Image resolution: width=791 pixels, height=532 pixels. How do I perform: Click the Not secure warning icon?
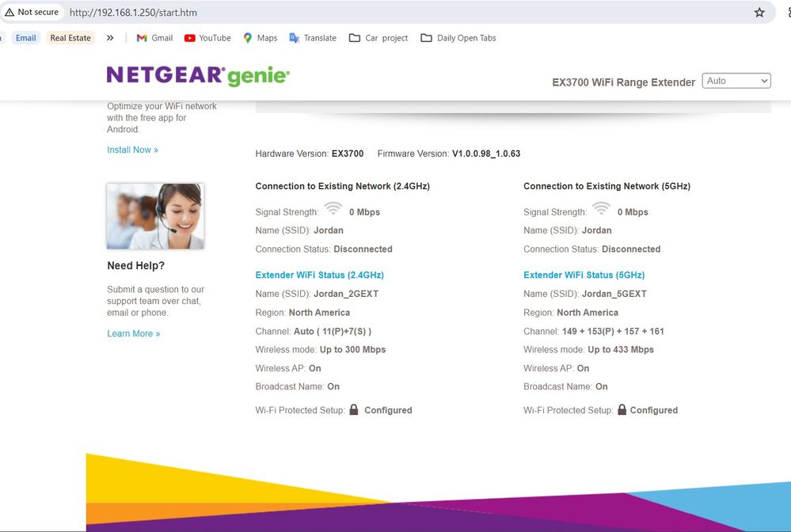coord(10,12)
